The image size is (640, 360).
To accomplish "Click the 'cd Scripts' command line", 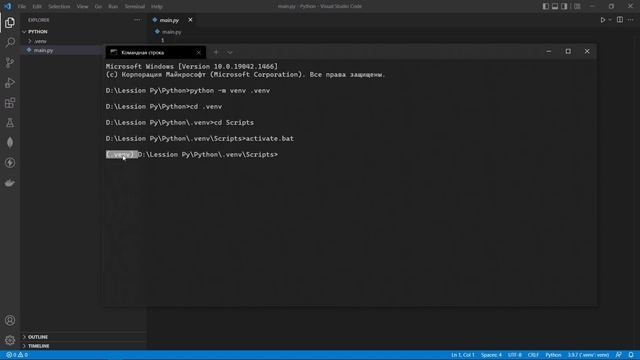I will (180, 122).
